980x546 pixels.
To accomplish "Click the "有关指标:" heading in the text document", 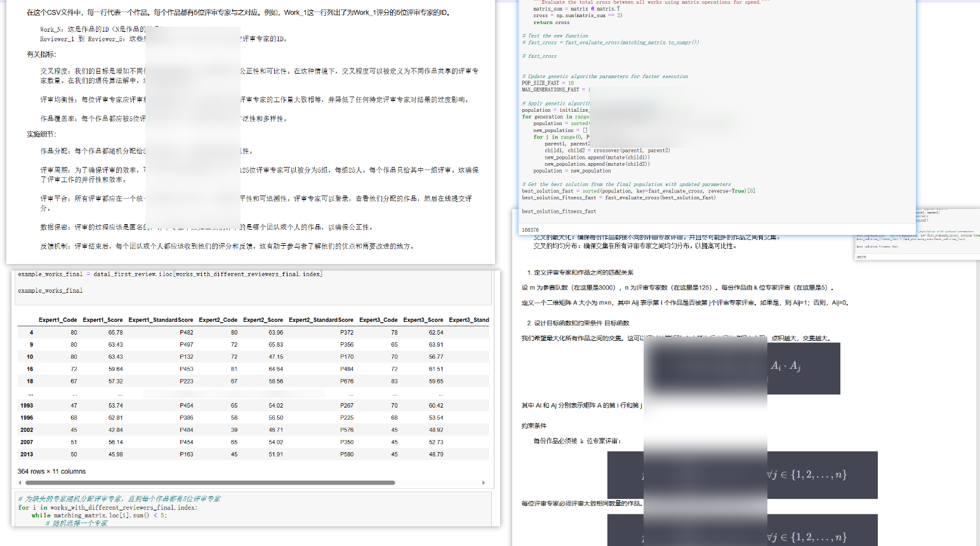I will (x=41, y=55).
